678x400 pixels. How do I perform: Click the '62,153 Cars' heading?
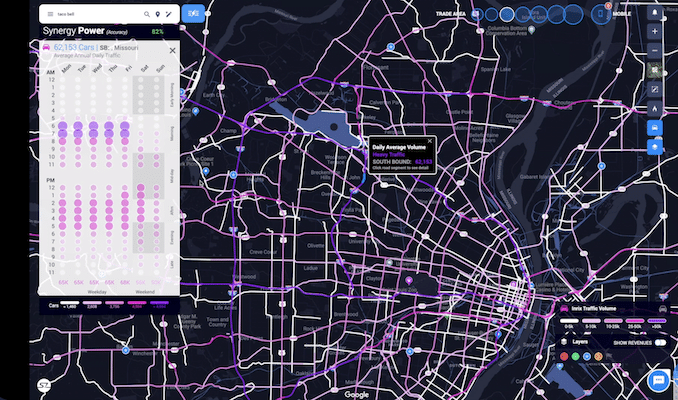(x=74, y=47)
